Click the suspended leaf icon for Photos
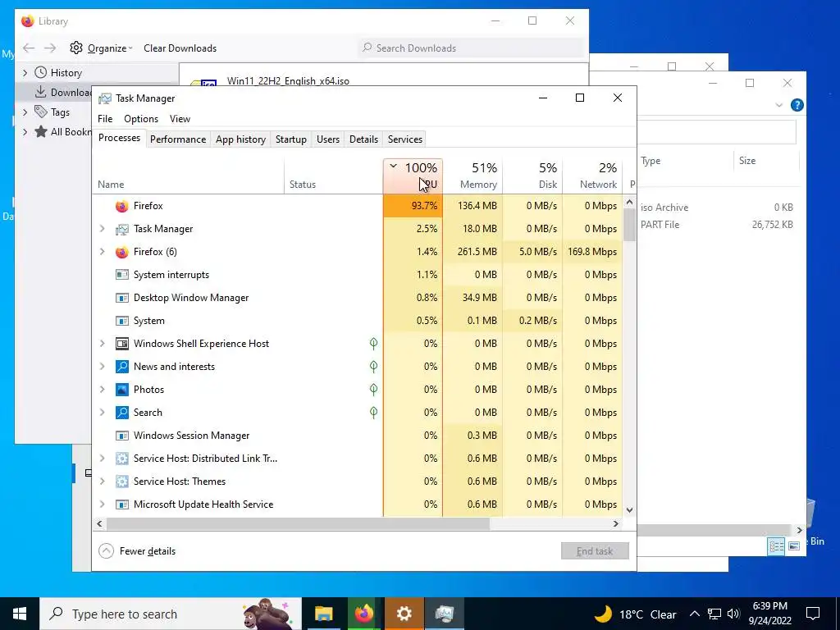 [373, 390]
